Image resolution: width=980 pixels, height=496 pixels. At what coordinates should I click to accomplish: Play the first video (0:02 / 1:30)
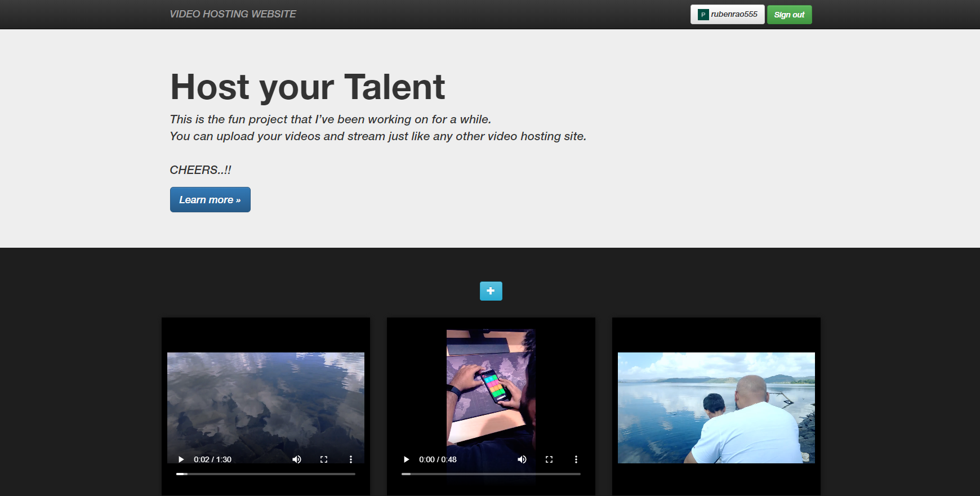pos(181,459)
